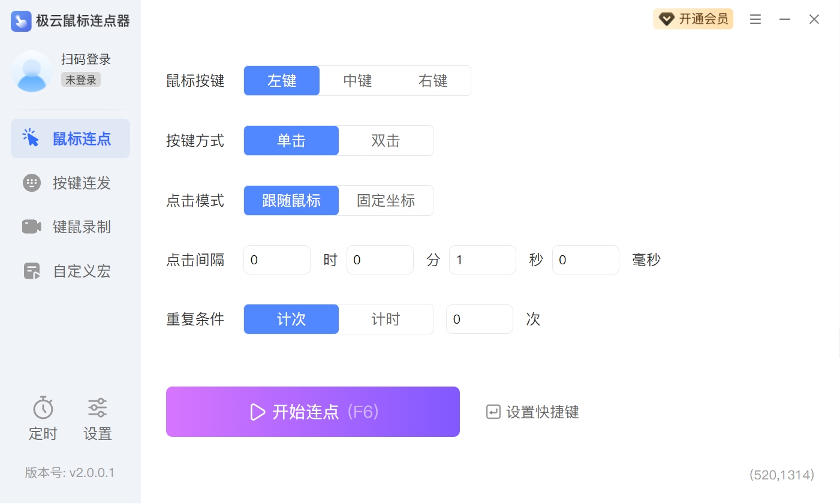Select 中键 as the mouse button
The width and height of the screenshot is (840, 504).
[x=357, y=81]
